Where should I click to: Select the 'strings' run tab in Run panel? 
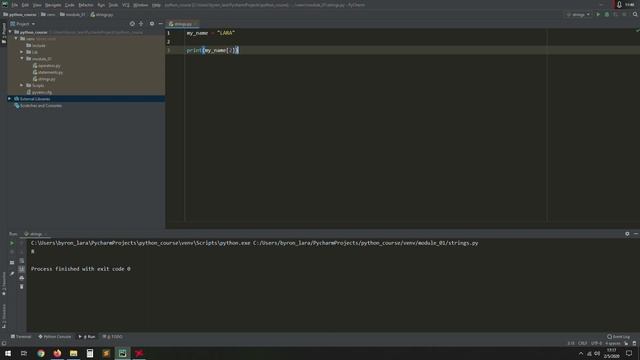[35, 234]
